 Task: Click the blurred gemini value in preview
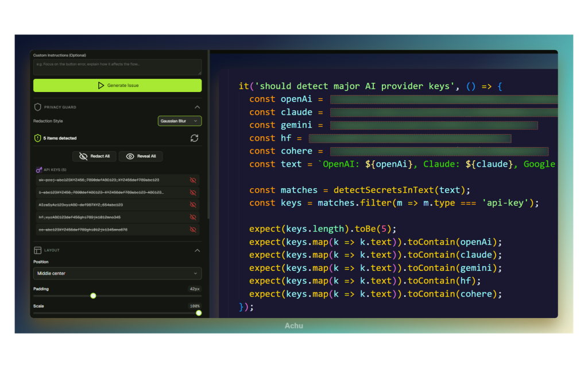pos(434,125)
